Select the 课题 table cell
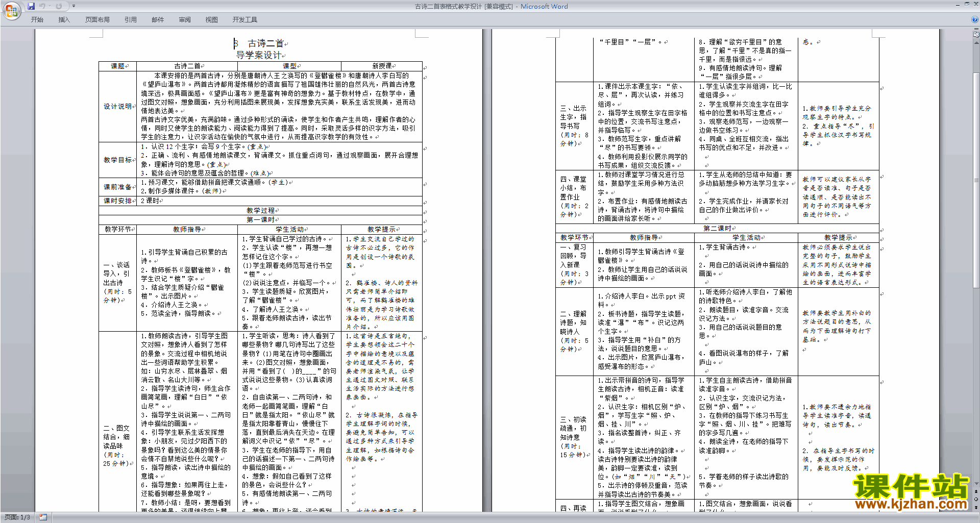This screenshot has height=523, width=980. coord(118,66)
